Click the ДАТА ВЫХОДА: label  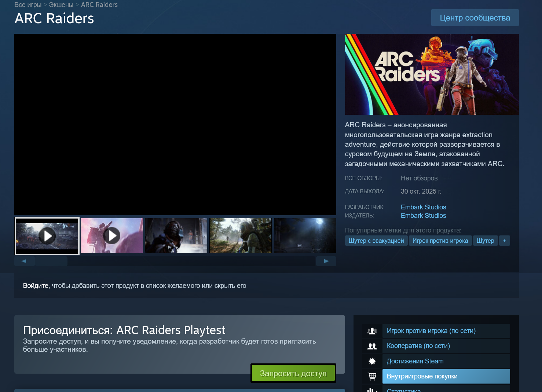pyautogui.click(x=365, y=191)
